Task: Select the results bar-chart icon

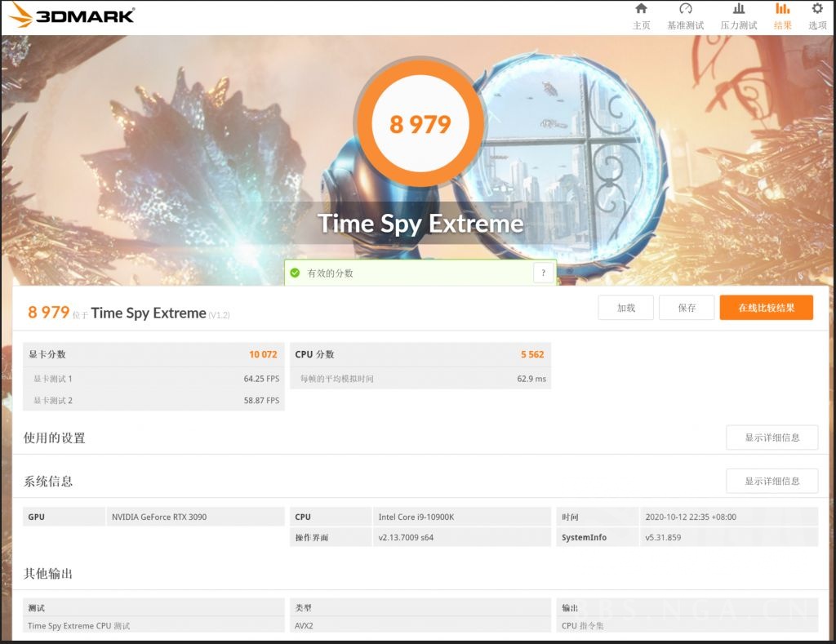Action: (x=782, y=8)
